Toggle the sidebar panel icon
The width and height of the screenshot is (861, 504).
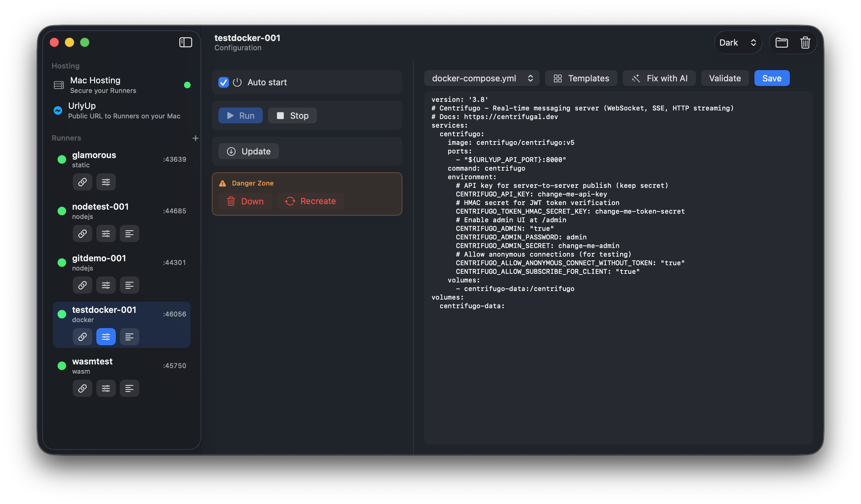(186, 42)
